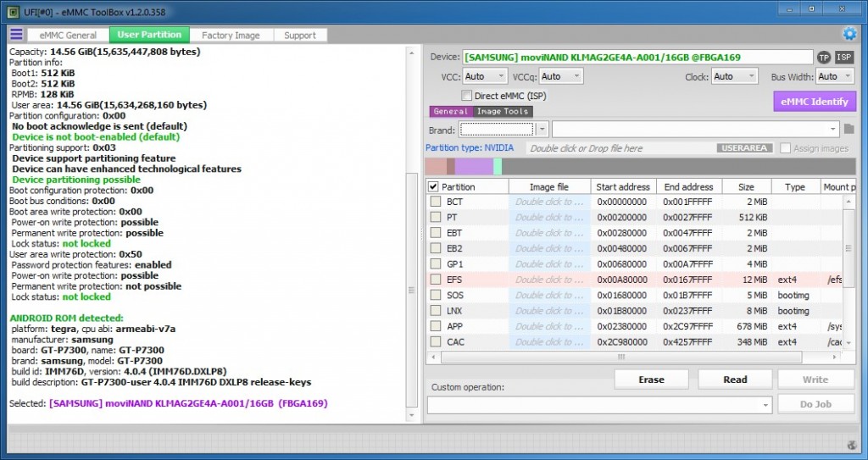Click the Read button

pos(735,380)
